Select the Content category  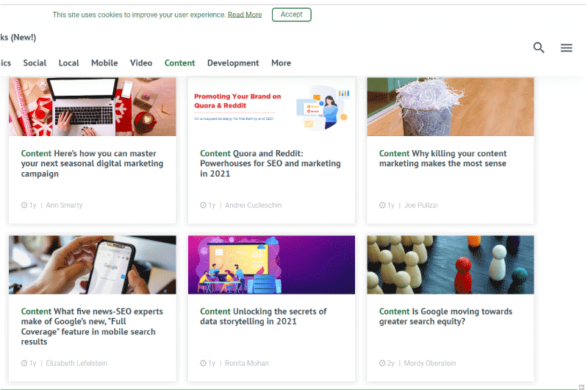tap(179, 63)
